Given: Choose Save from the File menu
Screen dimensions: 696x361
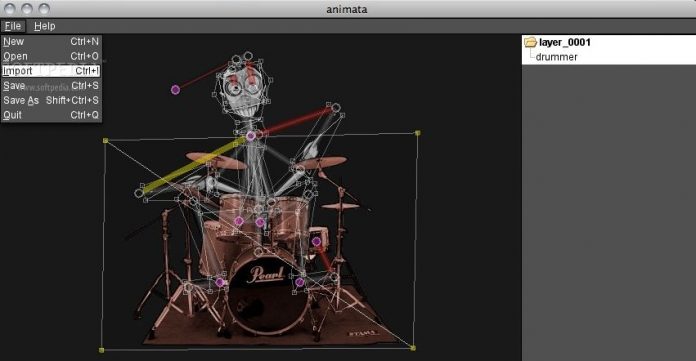Looking at the screenshot, I should [51, 86].
